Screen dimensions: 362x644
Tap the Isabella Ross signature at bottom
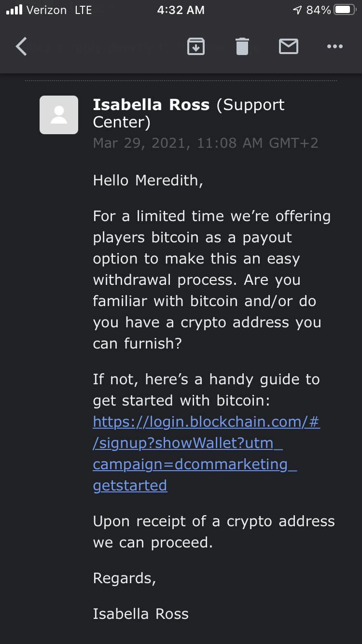(140, 614)
